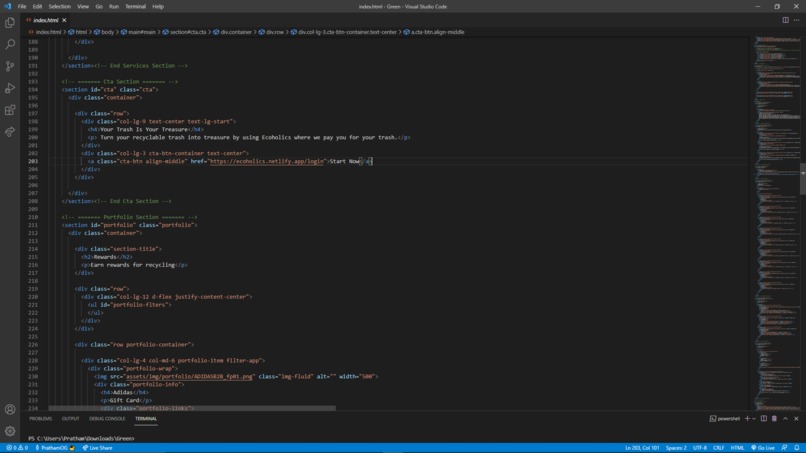Open the Source Control view

click(10, 66)
